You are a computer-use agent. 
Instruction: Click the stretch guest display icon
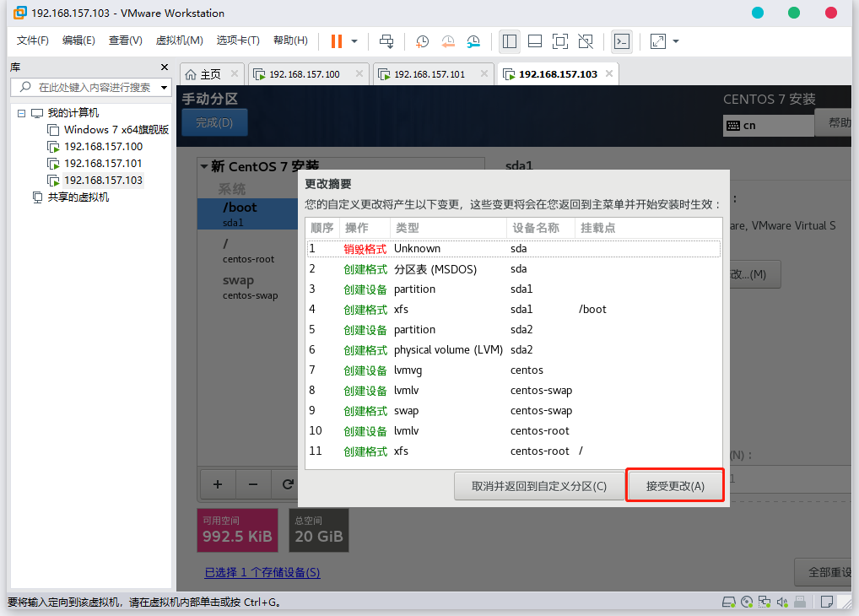(658, 41)
